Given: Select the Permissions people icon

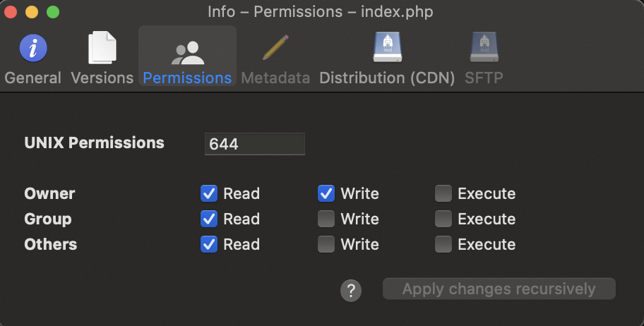Looking at the screenshot, I should point(187,52).
